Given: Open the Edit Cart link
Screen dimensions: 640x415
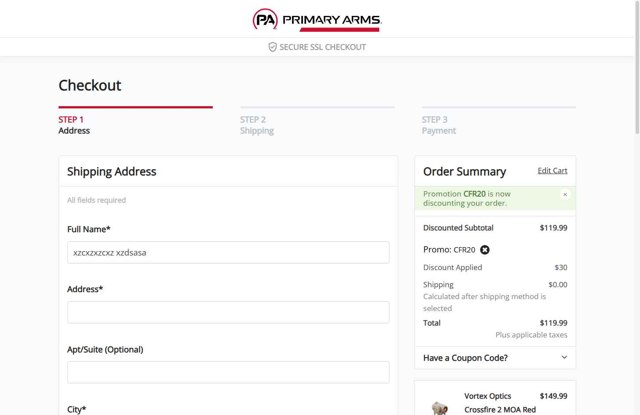Looking at the screenshot, I should pos(552,171).
